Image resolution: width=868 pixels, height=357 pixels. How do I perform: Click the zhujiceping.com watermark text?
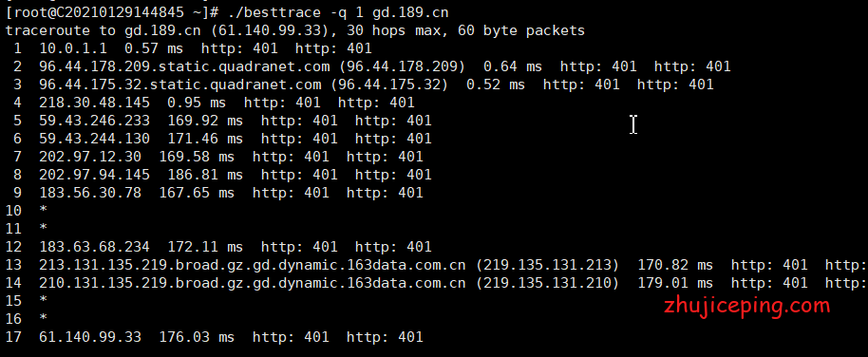pyautogui.click(x=747, y=306)
